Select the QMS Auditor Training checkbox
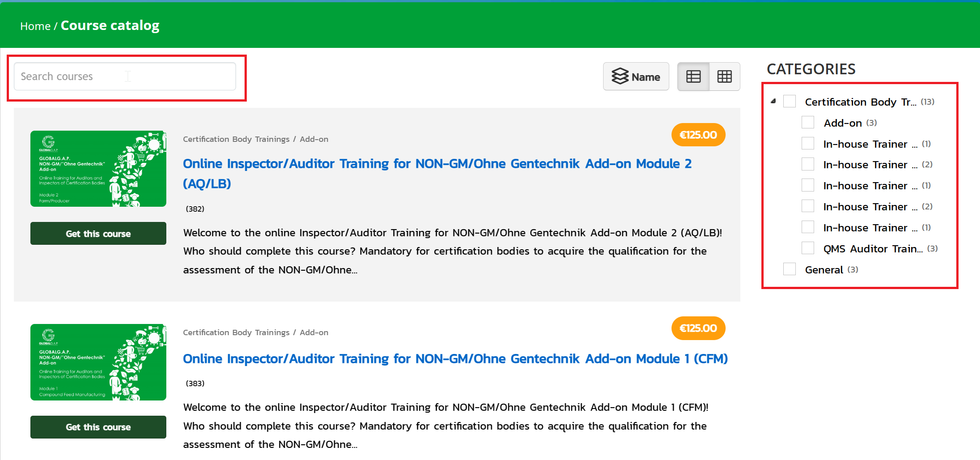 tap(808, 248)
